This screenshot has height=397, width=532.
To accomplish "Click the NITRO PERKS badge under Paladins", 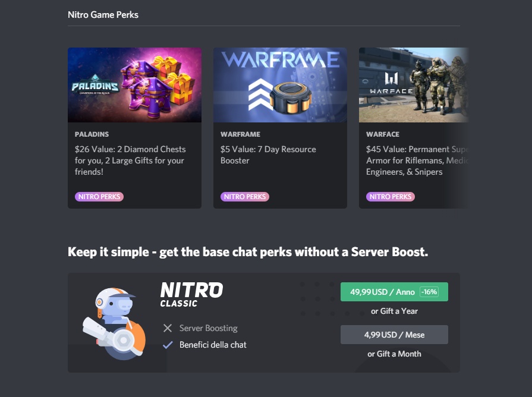I will [99, 197].
